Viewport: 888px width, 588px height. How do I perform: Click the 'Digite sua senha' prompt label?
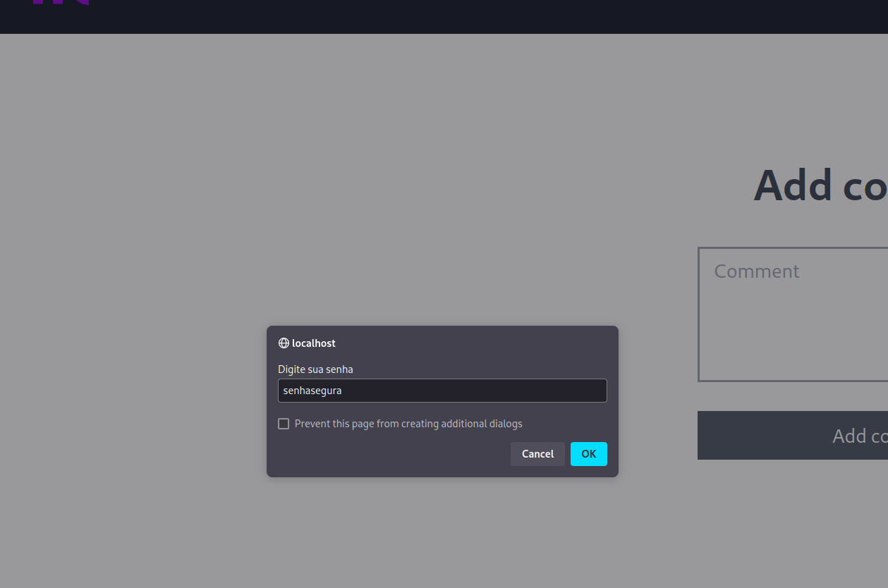315,369
